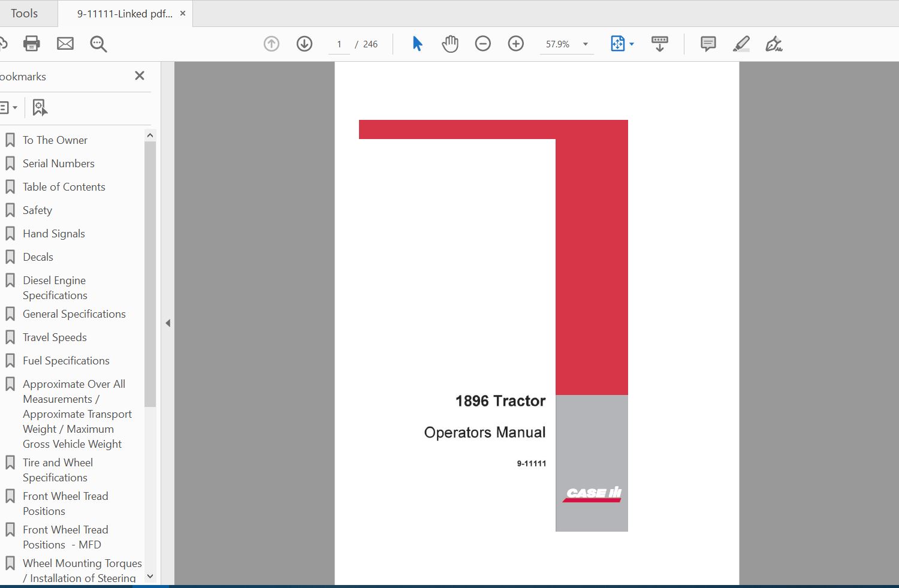
Task: Open the find text magnifier icon
Action: click(x=98, y=44)
